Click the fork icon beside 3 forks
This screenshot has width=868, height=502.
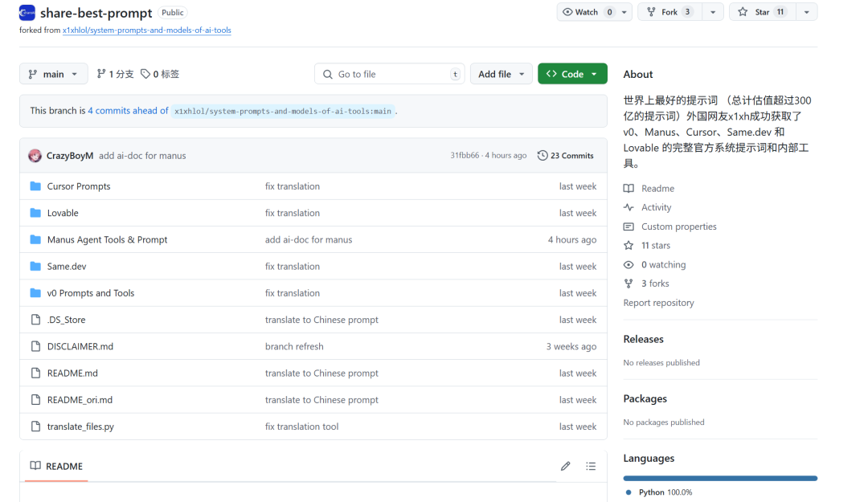(628, 284)
